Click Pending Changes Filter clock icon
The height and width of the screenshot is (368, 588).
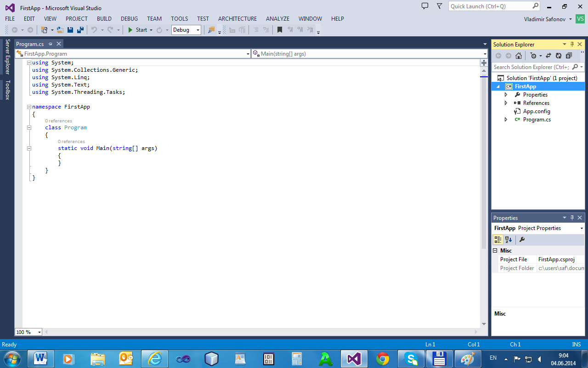pos(533,56)
